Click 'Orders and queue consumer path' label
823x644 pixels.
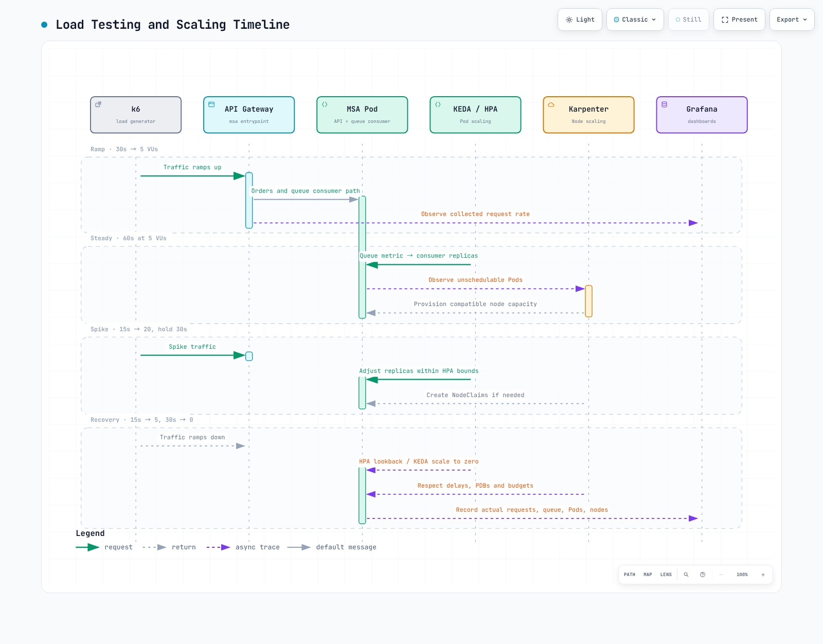[306, 191]
